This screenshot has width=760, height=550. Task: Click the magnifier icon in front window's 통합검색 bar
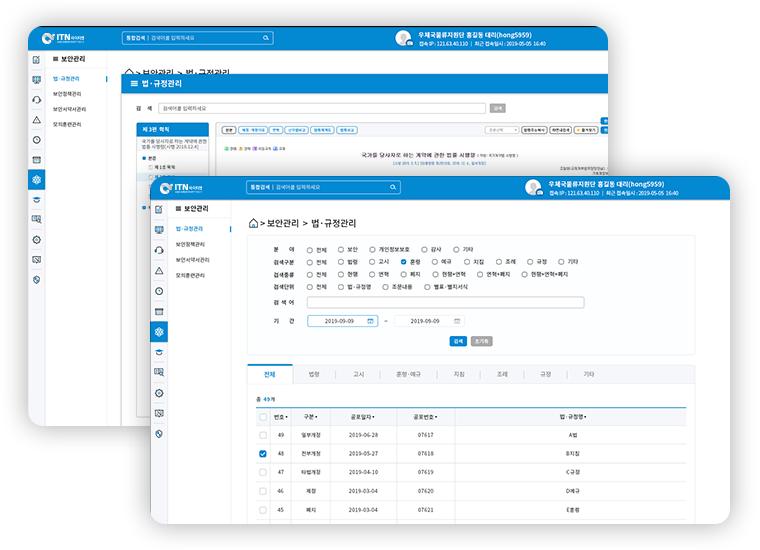(x=393, y=187)
